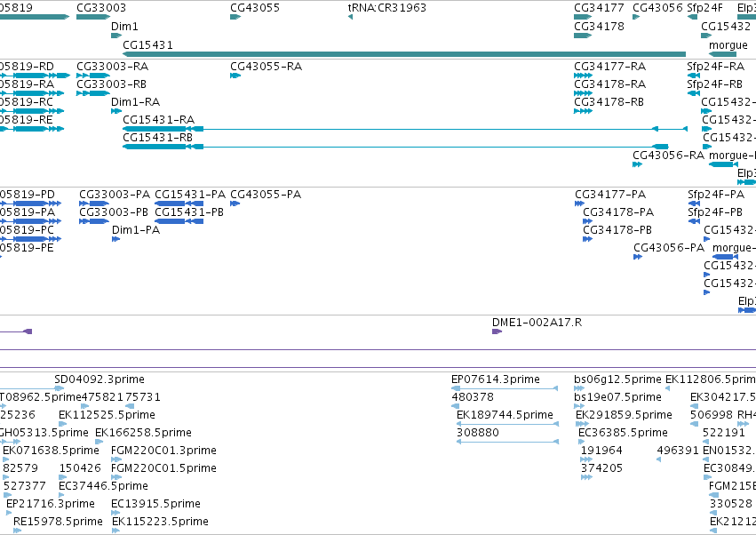Open protein CG33003-PB
Screen dimensions: 756x535
tap(114, 212)
